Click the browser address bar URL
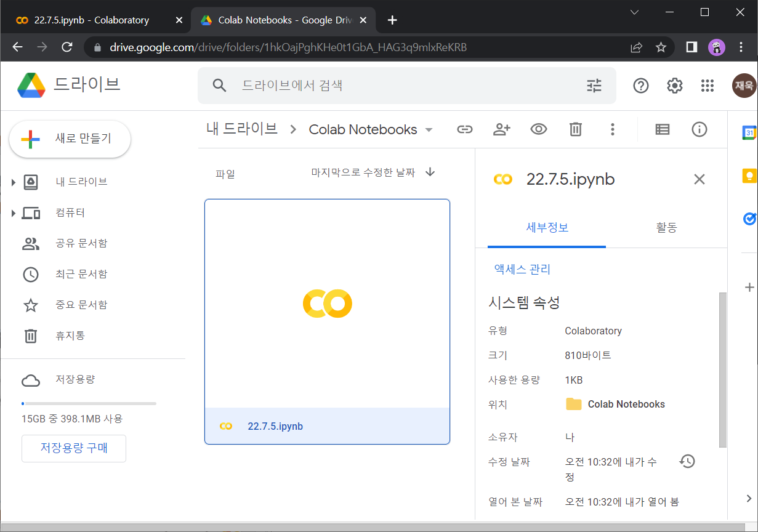The image size is (758, 532). click(288, 47)
